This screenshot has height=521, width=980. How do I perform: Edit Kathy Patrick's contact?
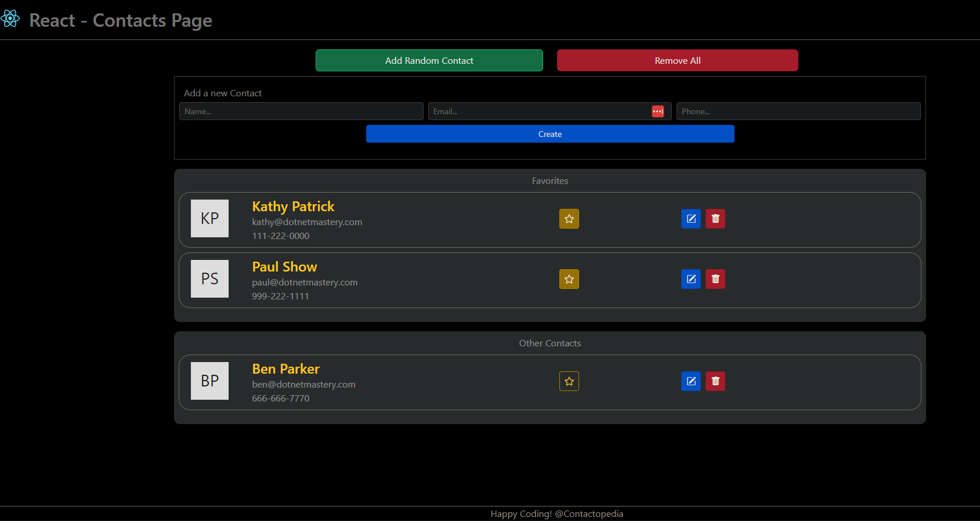tap(690, 219)
